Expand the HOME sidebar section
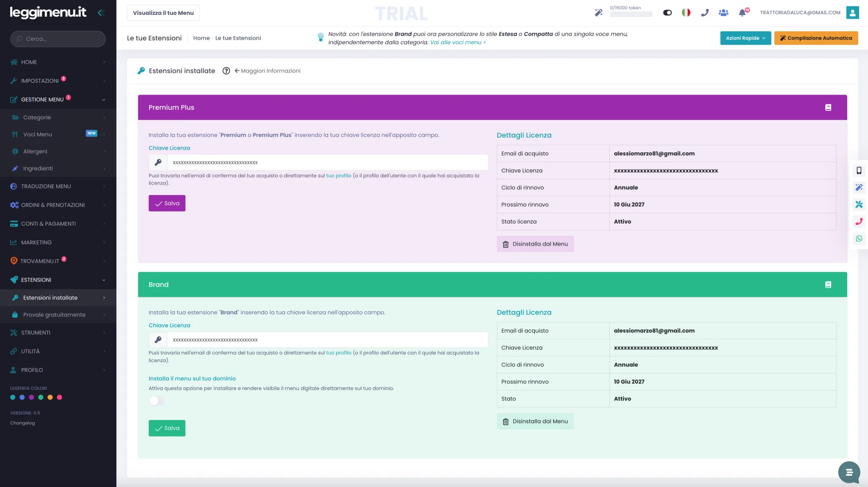 (58, 62)
